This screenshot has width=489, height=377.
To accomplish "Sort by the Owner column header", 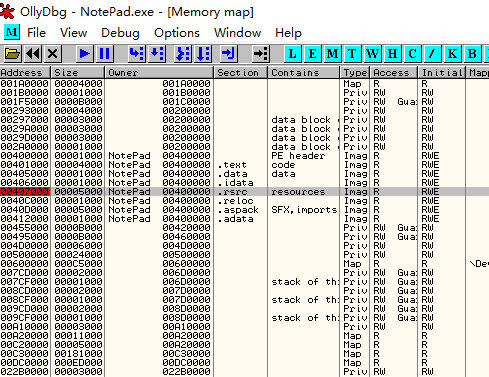I will (159, 72).
